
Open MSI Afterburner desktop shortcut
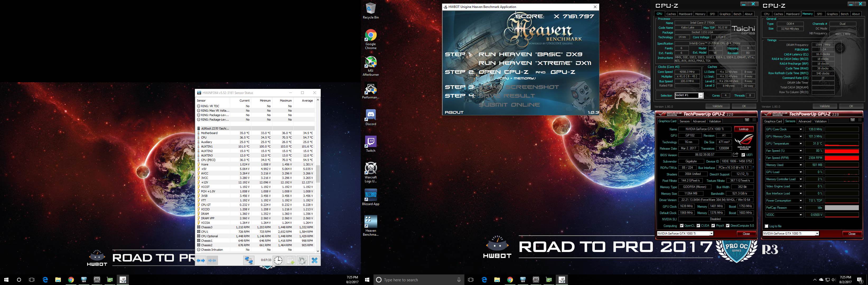click(x=371, y=66)
